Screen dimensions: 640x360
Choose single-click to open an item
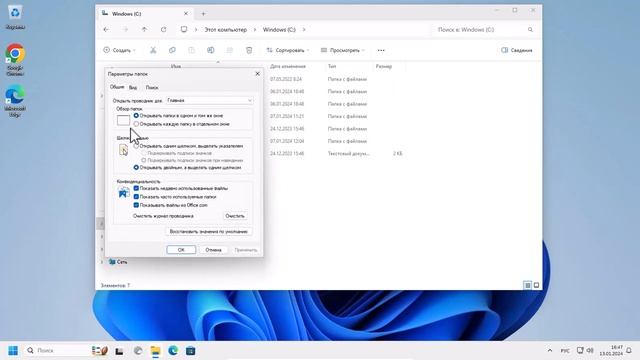136,146
